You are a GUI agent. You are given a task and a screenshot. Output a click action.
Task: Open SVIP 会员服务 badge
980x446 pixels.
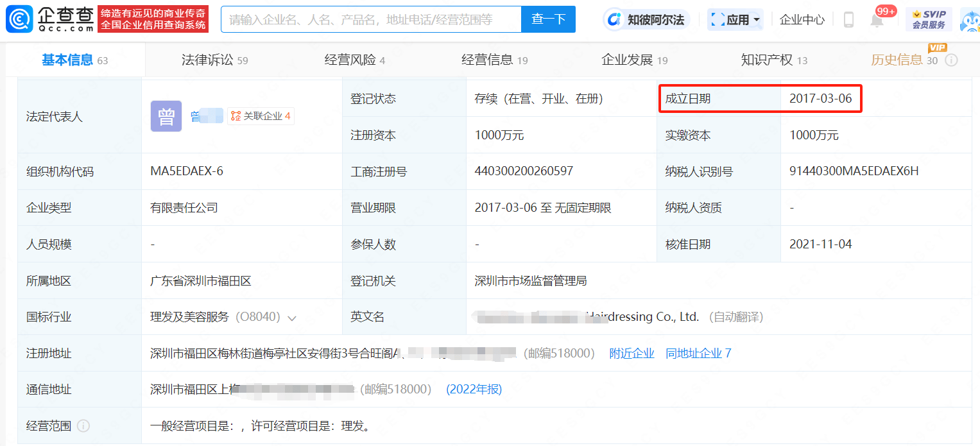(x=929, y=19)
